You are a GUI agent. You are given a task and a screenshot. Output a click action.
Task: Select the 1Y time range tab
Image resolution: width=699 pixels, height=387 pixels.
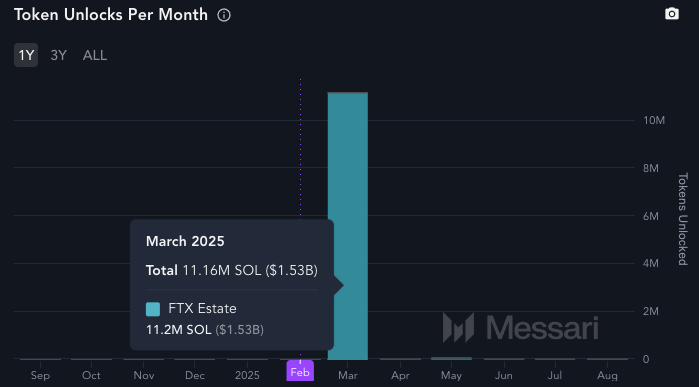click(26, 55)
